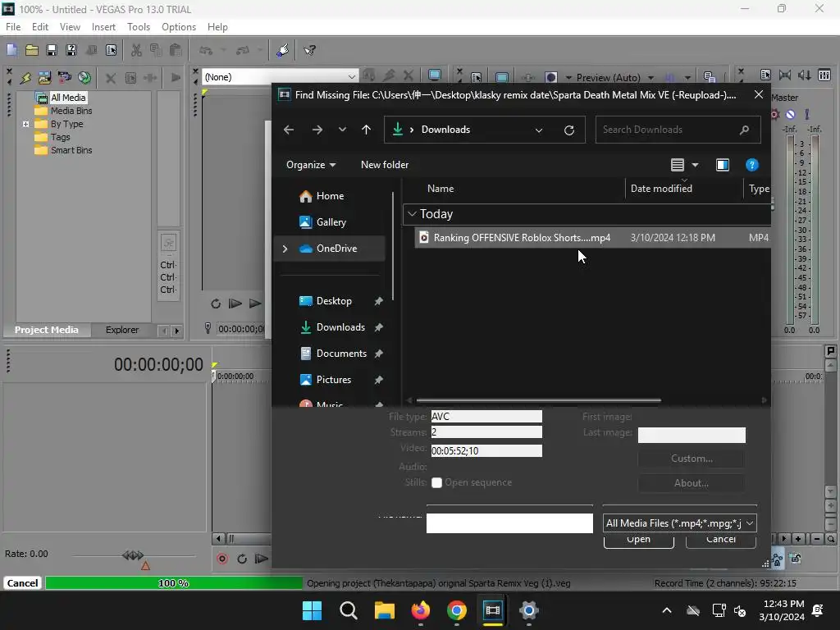Click the Import Media lightning icon
Screen dimensions: 840x630
(x=25, y=78)
